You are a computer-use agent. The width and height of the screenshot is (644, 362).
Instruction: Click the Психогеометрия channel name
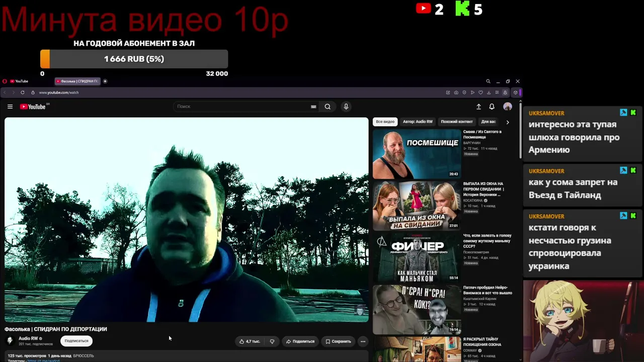(476, 252)
